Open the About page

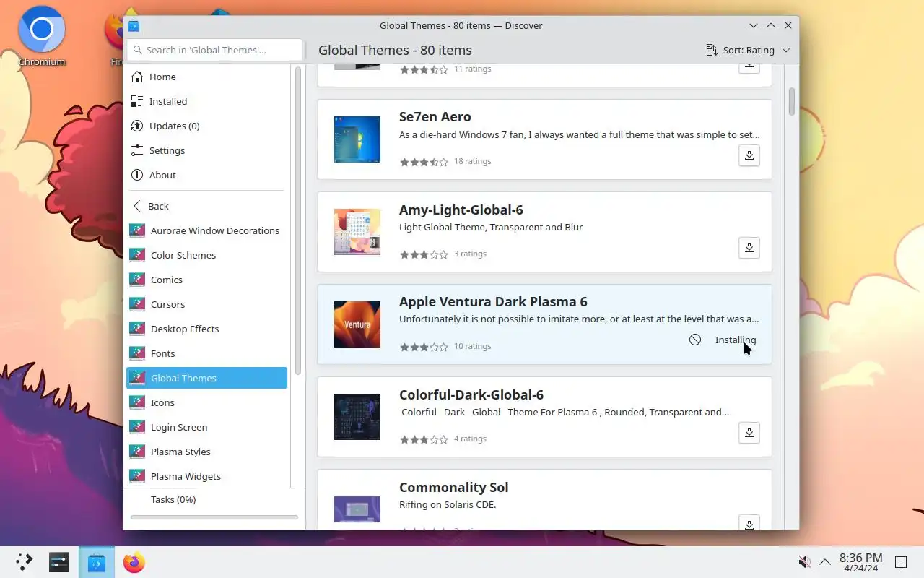coord(207,175)
